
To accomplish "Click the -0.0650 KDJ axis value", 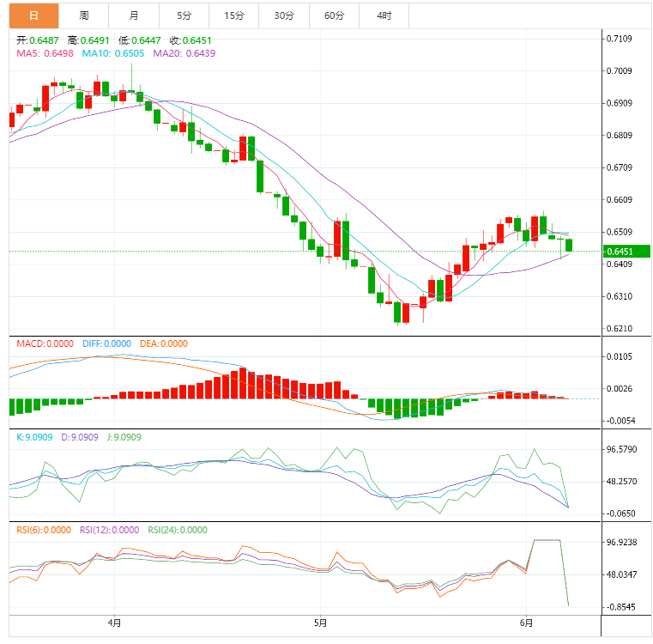I will click(620, 513).
